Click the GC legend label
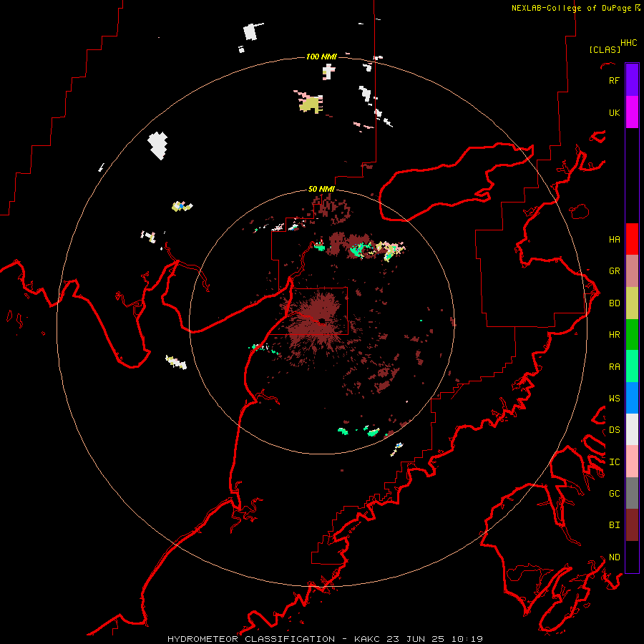The width and height of the screenshot is (644, 644). [x=614, y=493]
